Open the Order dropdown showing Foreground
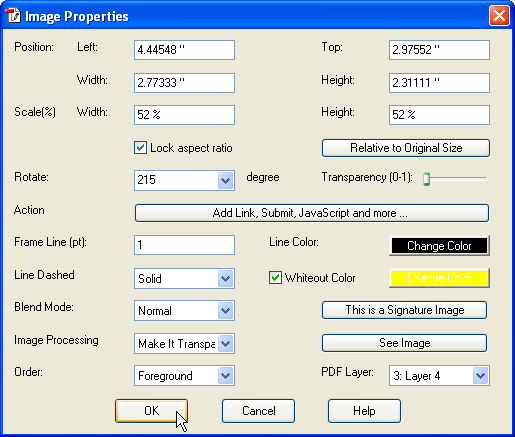The width and height of the screenshot is (515, 437). tap(226, 376)
